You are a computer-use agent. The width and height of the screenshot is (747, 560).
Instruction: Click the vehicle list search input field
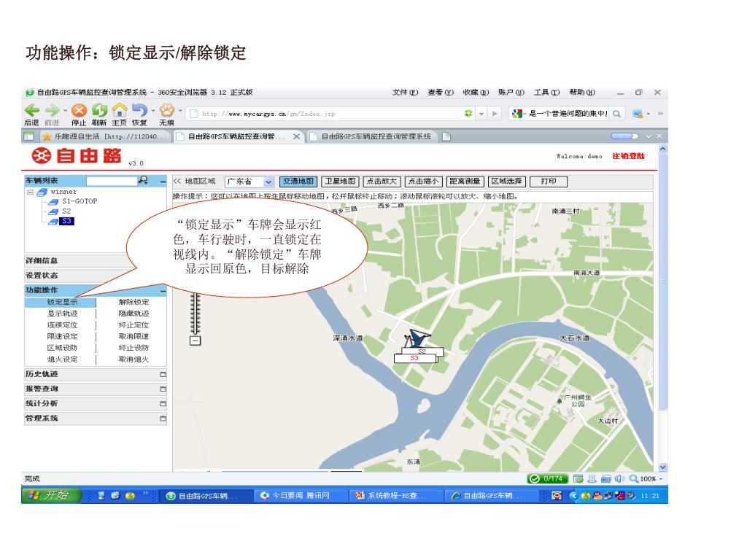tap(111, 181)
